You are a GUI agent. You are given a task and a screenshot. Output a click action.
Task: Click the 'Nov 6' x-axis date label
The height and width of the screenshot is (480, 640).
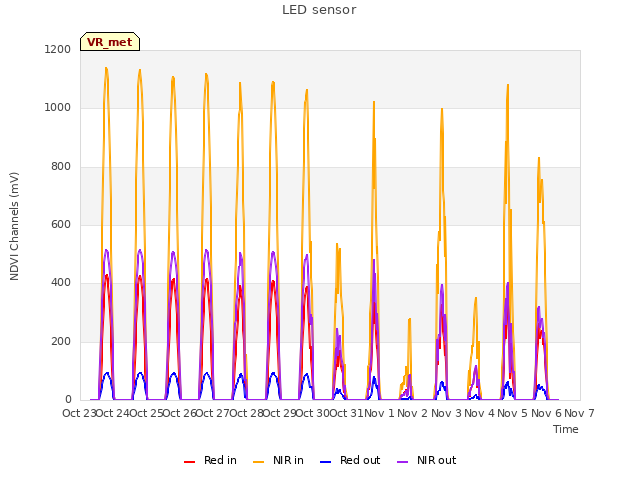tap(546, 413)
